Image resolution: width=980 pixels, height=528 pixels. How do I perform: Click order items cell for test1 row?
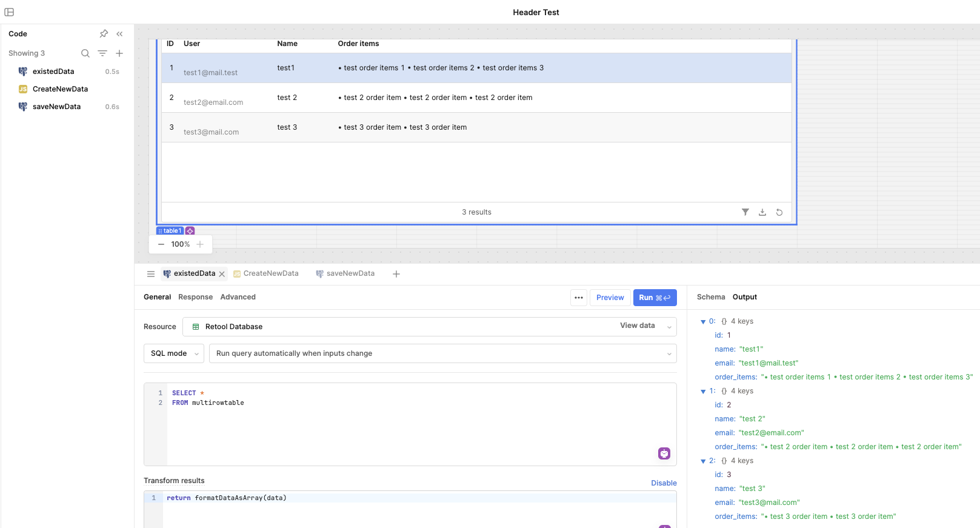point(441,68)
